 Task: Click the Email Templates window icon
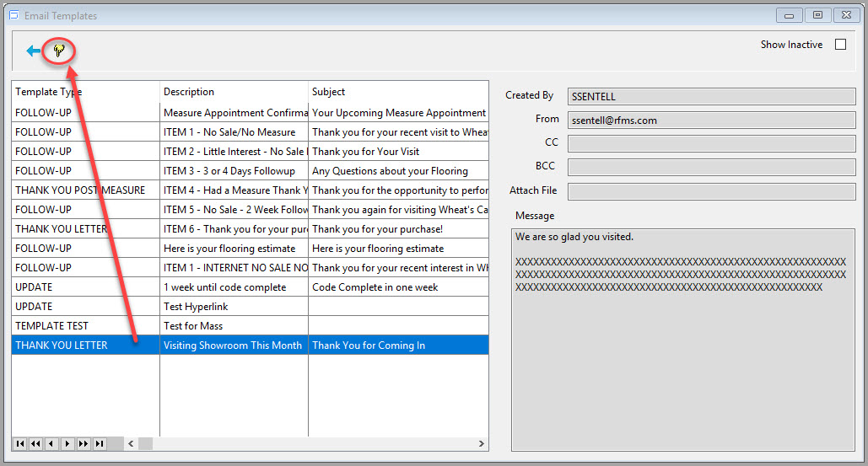tap(13, 15)
